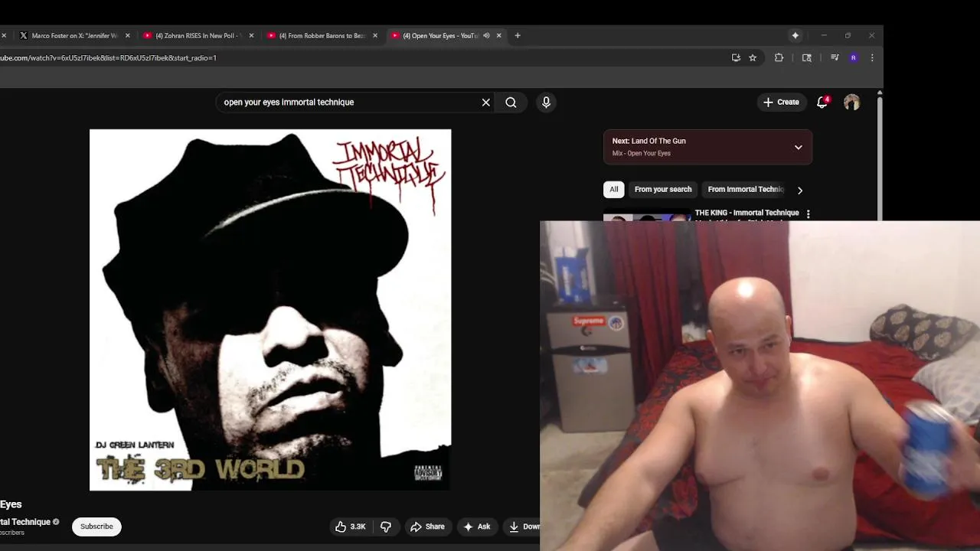Open the Chrome profile avatar
Viewport: 980px width, 551px height.
(854, 57)
